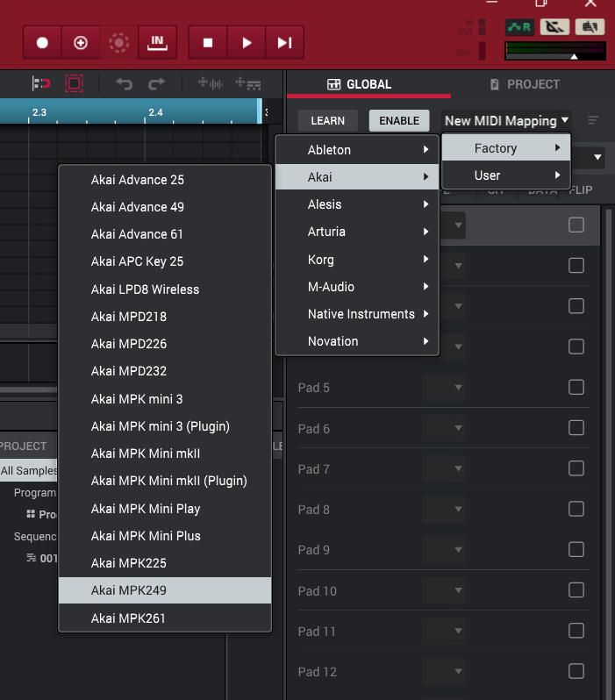This screenshot has width=615, height=700.
Task: Click the Overdub record button
Action: pyautogui.click(x=81, y=43)
